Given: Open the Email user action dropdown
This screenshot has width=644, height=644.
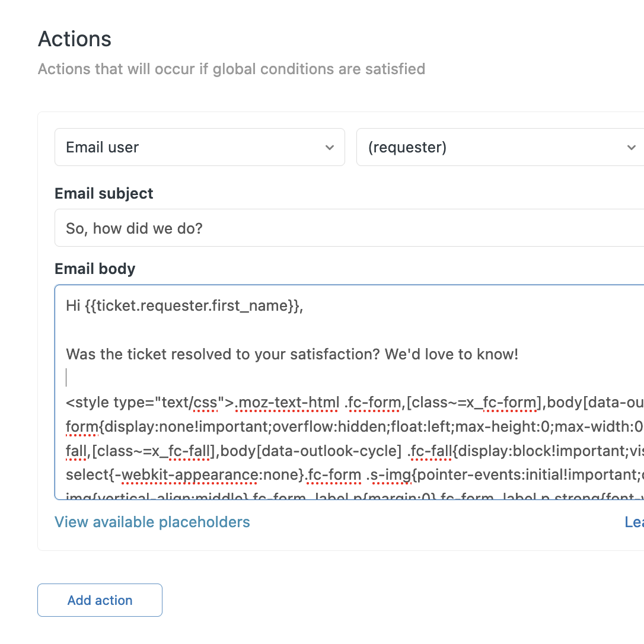Looking at the screenshot, I should 200,147.
